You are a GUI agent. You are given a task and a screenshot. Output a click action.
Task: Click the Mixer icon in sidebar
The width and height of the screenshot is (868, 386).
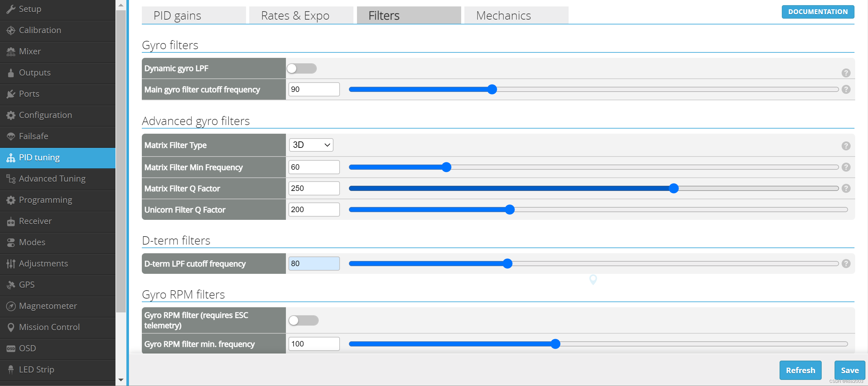[11, 51]
